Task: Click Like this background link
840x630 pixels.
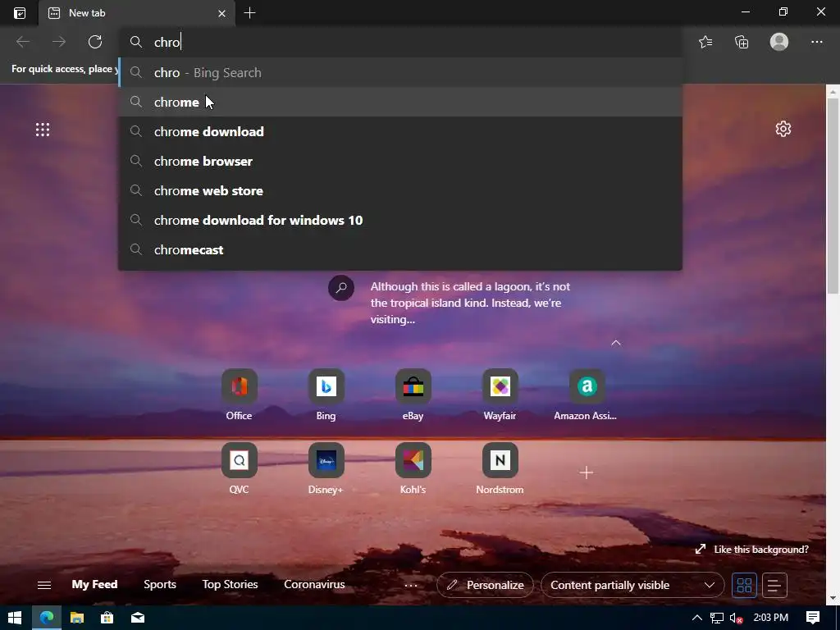Action: click(x=752, y=550)
